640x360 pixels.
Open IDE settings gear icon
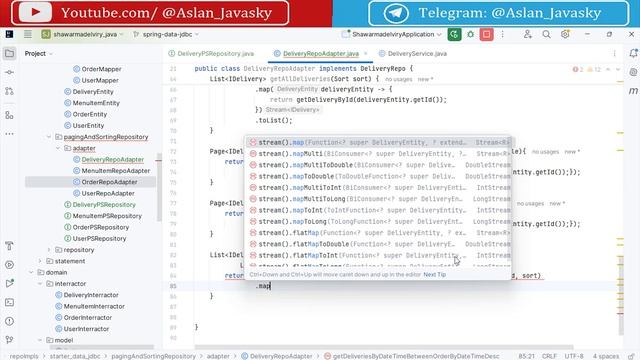(x=565, y=34)
